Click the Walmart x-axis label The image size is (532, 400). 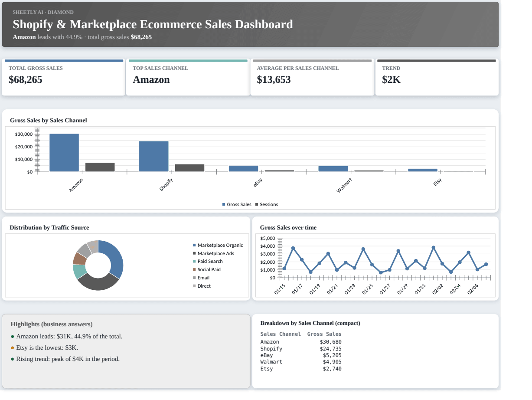tap(344, 186)
